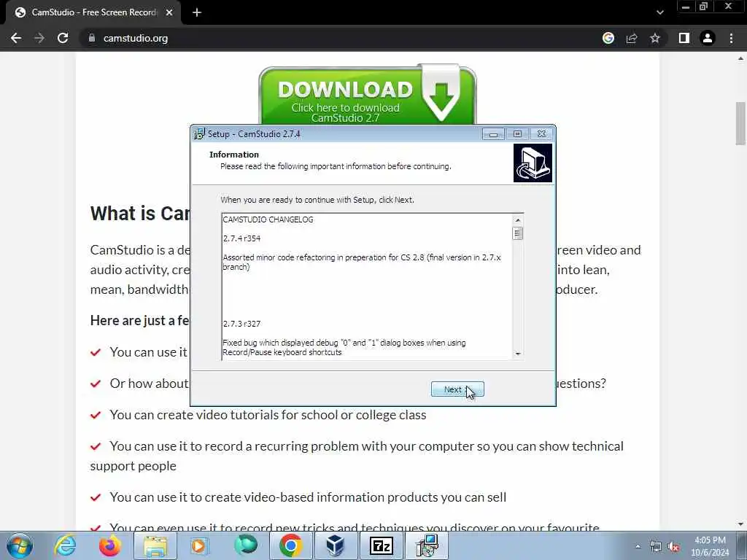Open Firefox from the taskbar
This screenshot has height=560, width=747.
109,545
